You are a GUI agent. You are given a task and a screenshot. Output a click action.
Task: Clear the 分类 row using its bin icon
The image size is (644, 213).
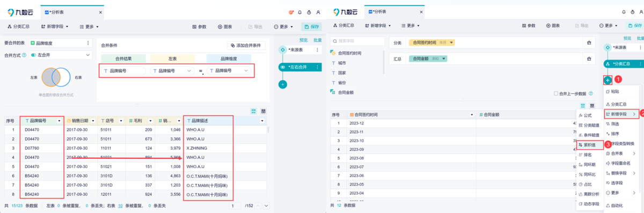tap(589, 43)
